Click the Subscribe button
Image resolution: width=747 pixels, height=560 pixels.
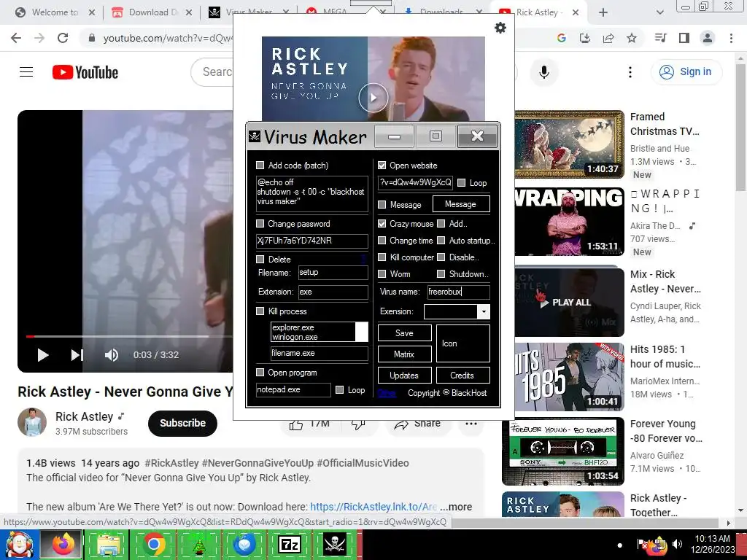[182, 424]
